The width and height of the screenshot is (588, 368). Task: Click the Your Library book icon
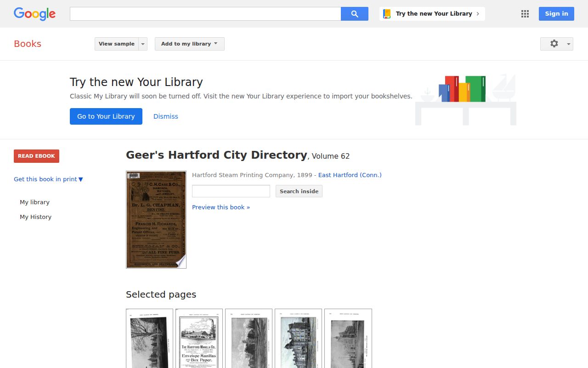387,14
